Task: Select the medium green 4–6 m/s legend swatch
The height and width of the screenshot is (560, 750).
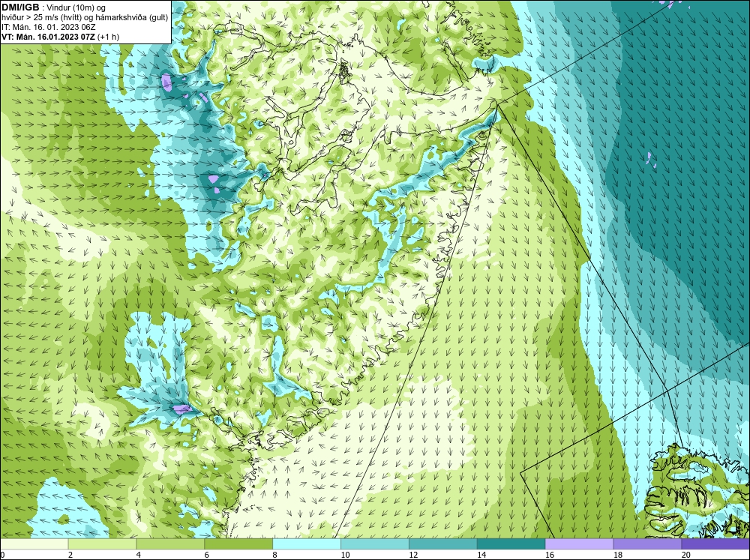Action: 170,544
